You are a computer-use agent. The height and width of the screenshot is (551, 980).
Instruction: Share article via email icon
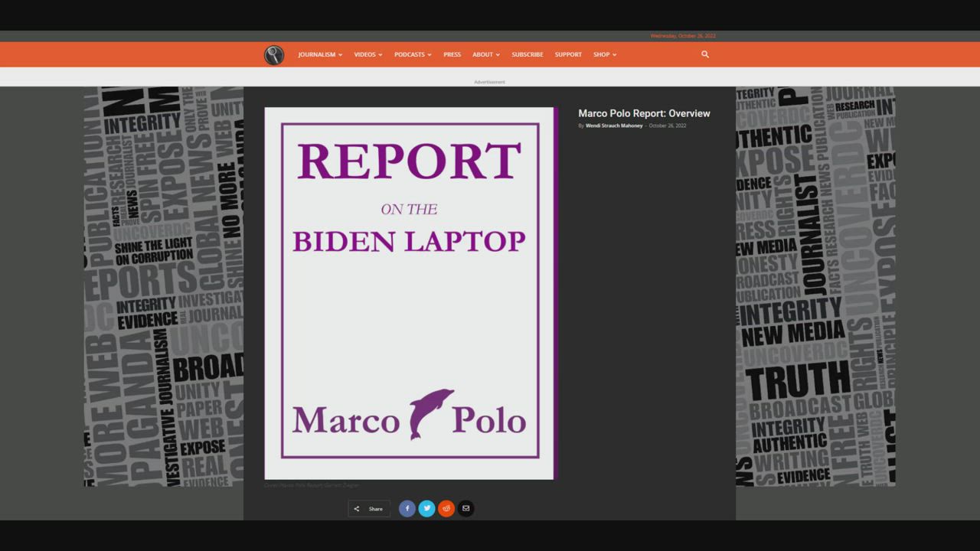(465, 509)
